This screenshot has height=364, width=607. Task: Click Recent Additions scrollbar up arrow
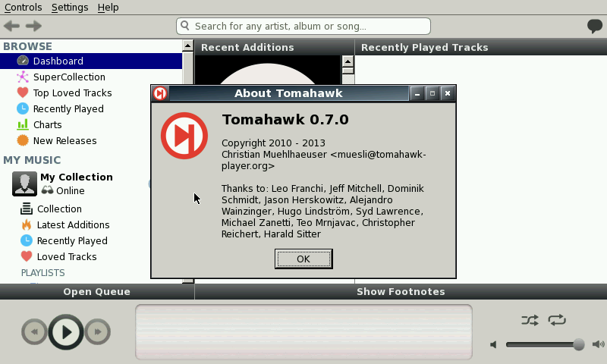[348, 61]
